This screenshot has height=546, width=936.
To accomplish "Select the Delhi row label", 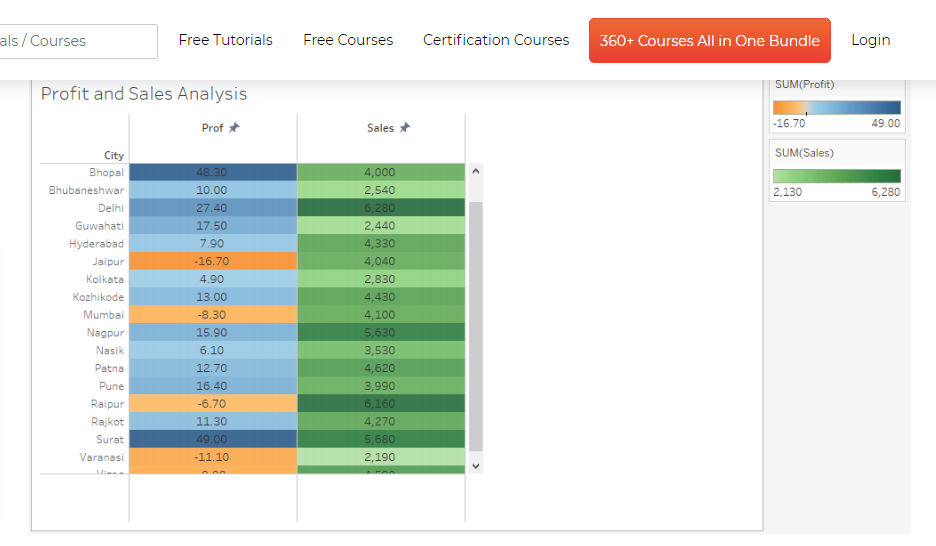I will pyautogui.click(x=111, y=208).
